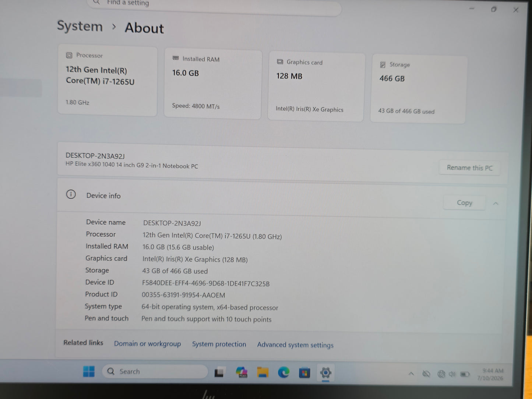Click the About page heading
The image size is (532, 399).
(x=144, y=28)
